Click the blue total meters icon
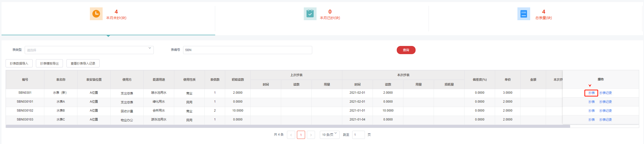644x144 pixels. point(524,14)
